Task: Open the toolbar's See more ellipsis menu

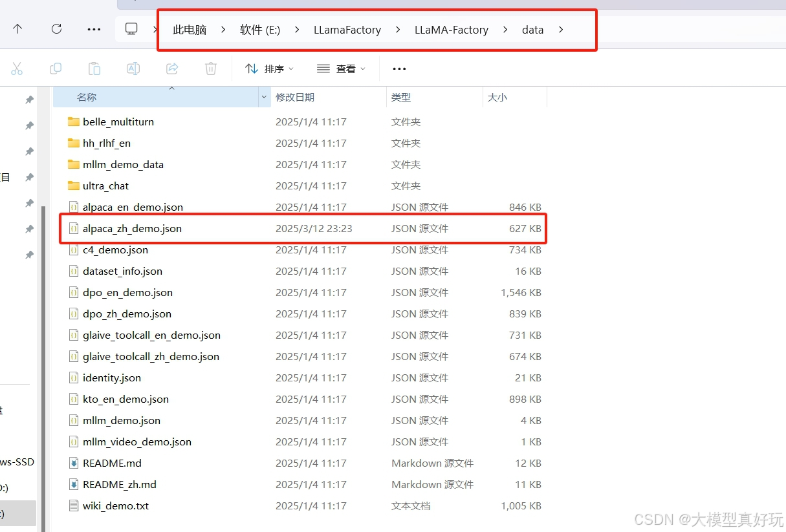Action: pyautogui.click(x=399, y=69)
